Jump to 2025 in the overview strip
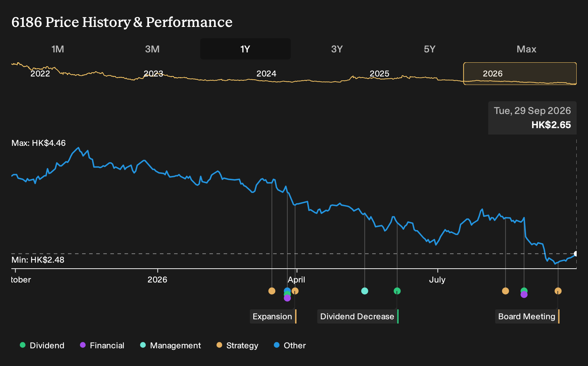 coord(379,74)
